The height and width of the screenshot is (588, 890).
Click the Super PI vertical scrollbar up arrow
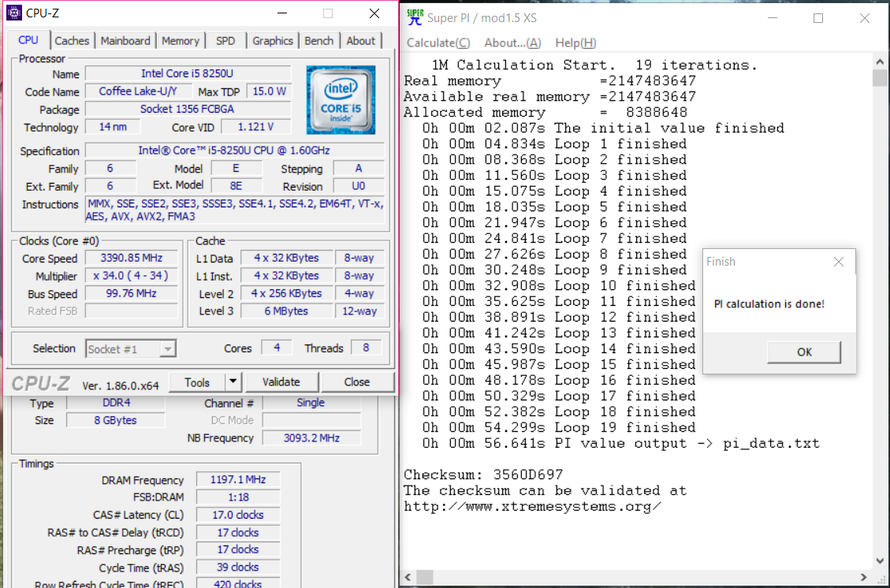tap(880, 61)
